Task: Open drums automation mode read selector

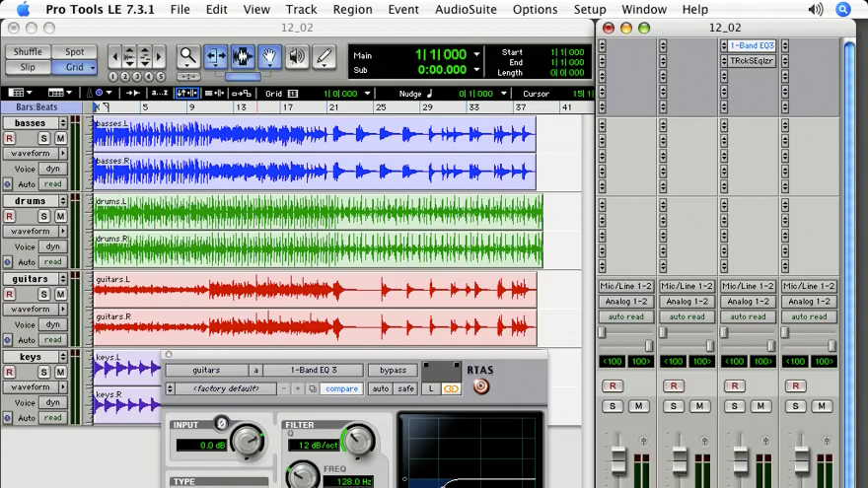Action: click(52, 261)
